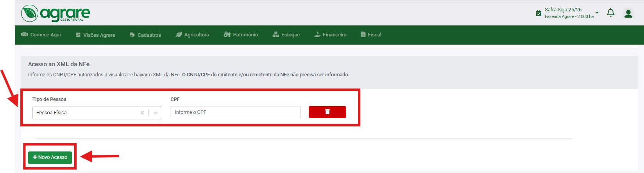The image size is (644, 173).
Task: Open the Fiscal menu
Action: pyautogui.click(x=371, y=34)
